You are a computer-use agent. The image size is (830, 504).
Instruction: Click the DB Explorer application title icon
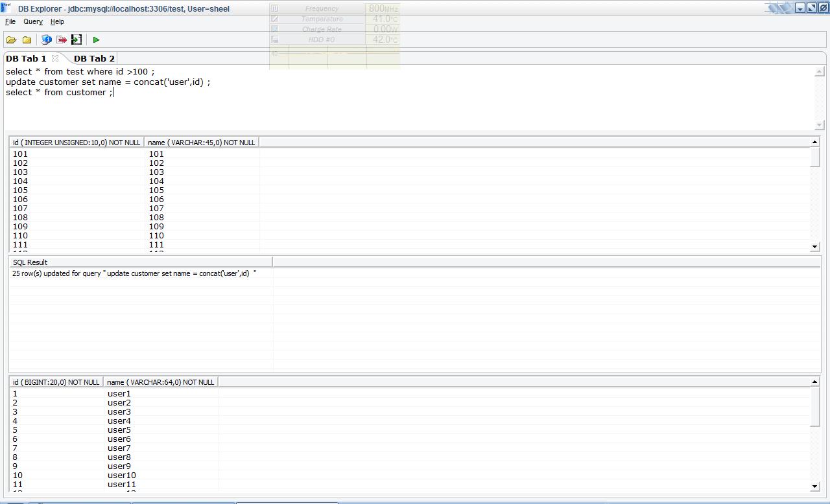tap(6, 8)
